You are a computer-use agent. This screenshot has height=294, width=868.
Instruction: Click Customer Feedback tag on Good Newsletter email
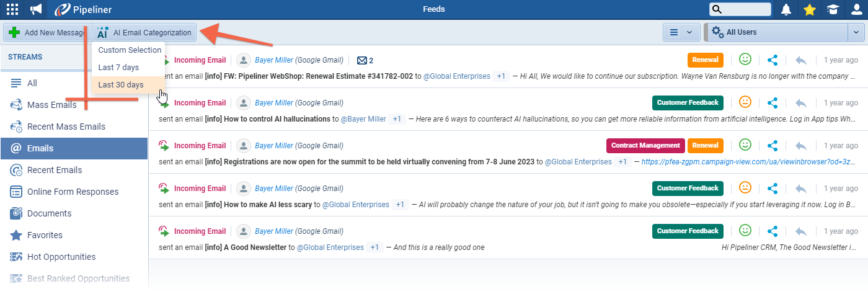point(688,231)
